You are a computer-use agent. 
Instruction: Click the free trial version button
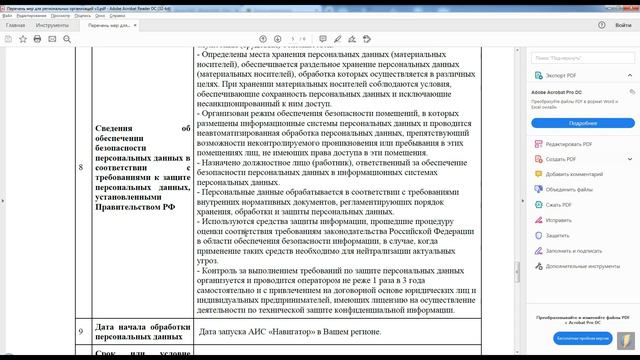pos(582,338)
